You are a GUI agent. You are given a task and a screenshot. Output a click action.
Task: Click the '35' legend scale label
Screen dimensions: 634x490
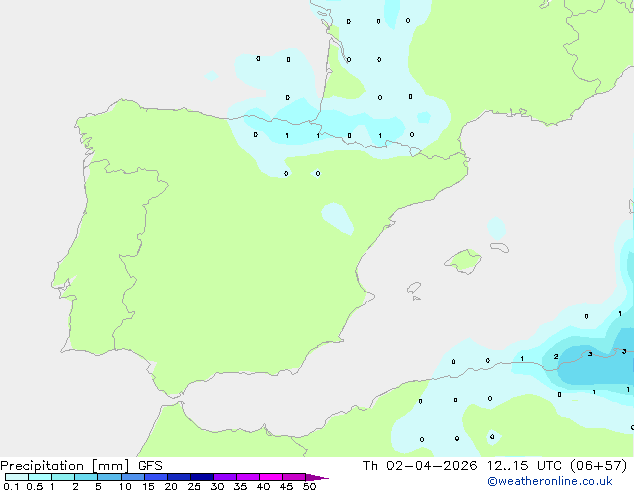tap(240, 486)
